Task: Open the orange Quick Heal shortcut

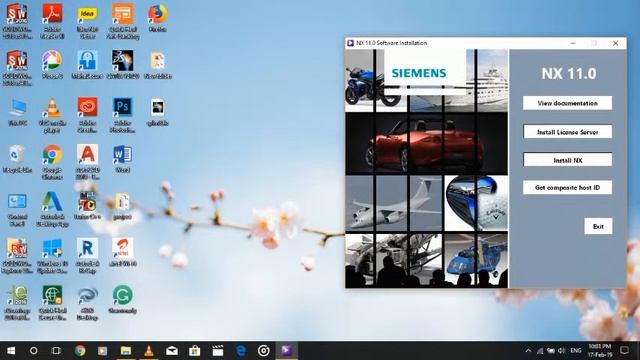Action: [x=122, y=21]
